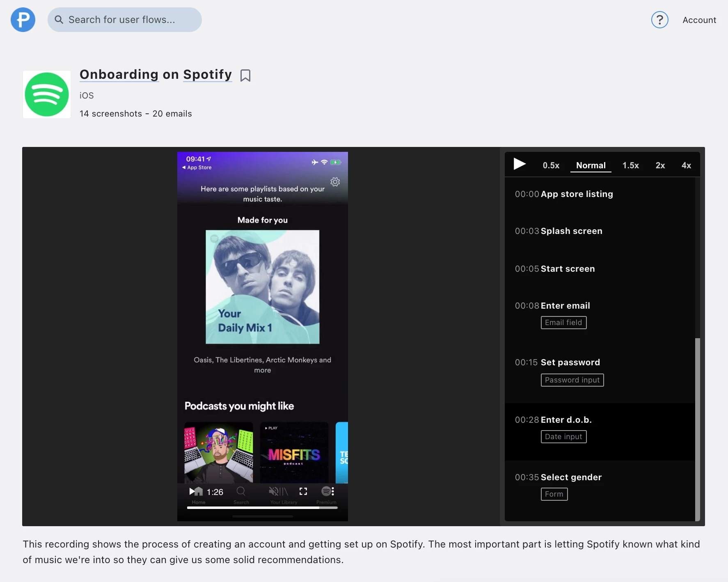Set playback speed to 1.5x
The width and height of the screenshot is (728, 582).
(x=630, y=165)
